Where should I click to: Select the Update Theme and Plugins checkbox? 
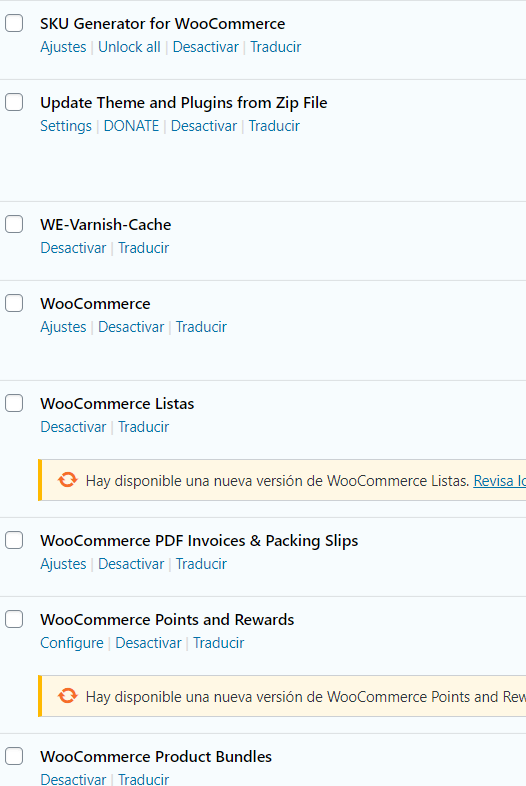[14, 102]
